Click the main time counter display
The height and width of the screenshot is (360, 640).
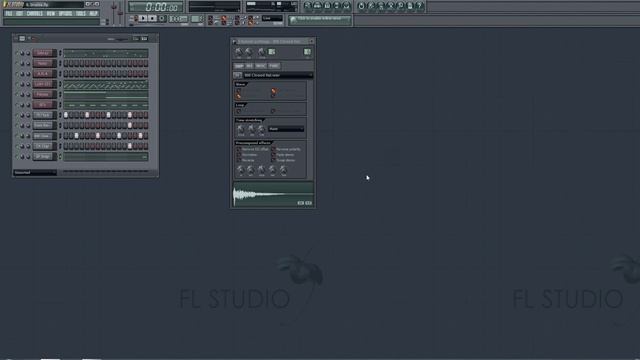tap(155, 7)
